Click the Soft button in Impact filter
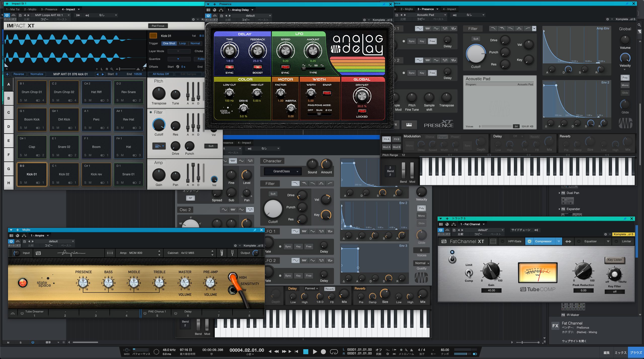Screen dimensions: 644x359 click(211, 146)
